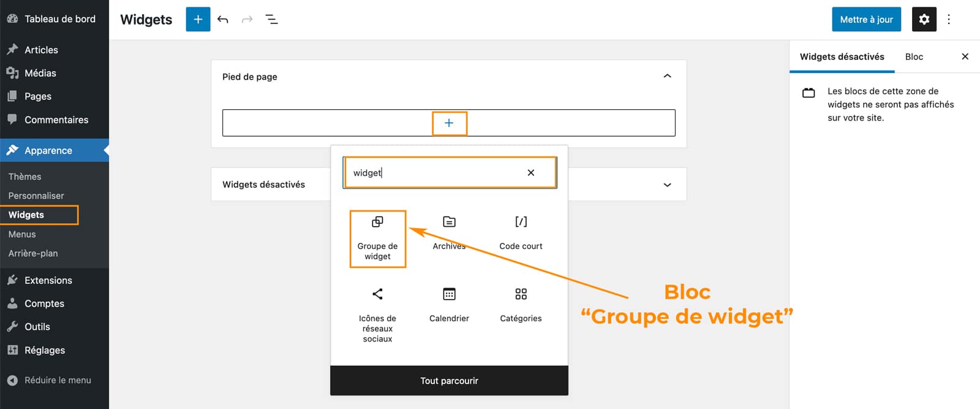Open the settings gear panel
Image resolution: width=980 pixels, height=409 pixels.
(924, 20)
